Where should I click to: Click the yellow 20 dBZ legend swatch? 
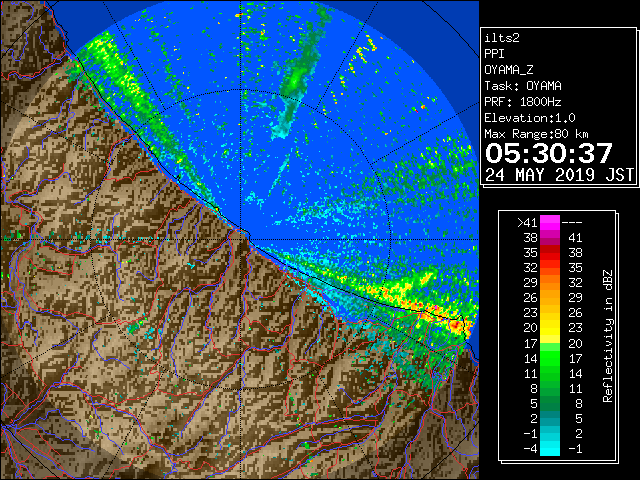tap(550, 328)
